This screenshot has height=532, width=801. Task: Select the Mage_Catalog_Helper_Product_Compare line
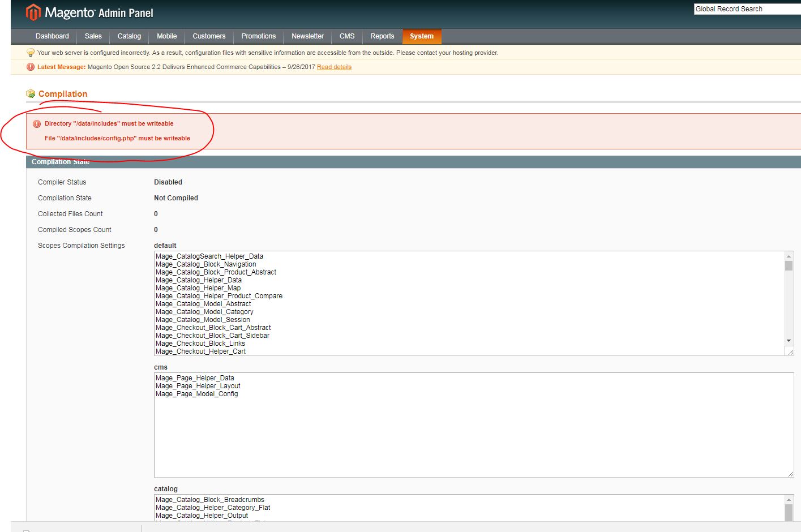tap(219, 296)
